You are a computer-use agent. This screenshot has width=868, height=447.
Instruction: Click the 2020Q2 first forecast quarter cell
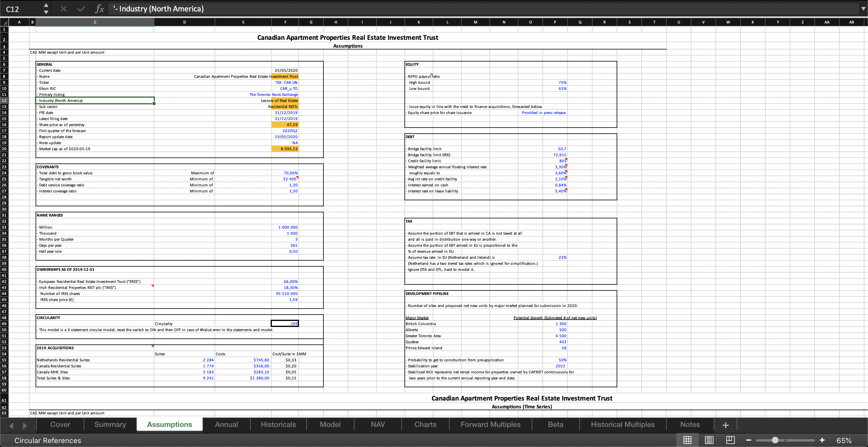click(x=285, y=131)
